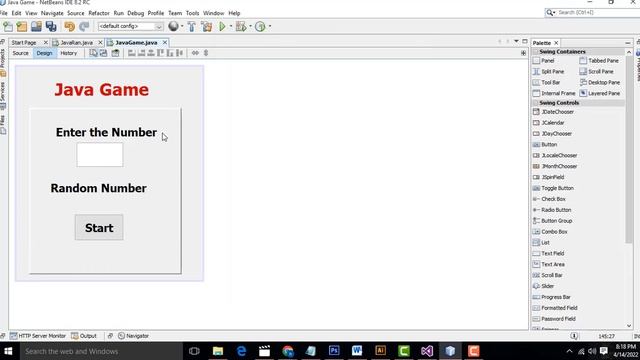
Task: Click the Debug Project icon
Action: point(241,27)
